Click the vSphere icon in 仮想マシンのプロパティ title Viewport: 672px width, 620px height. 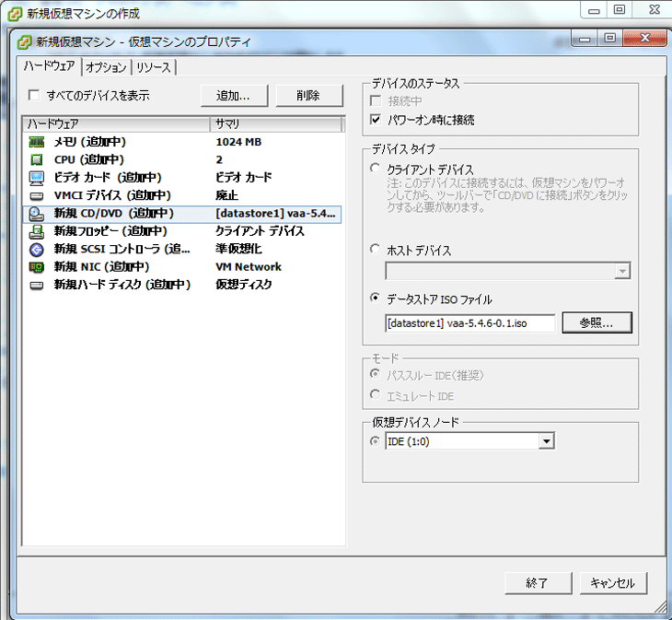[25, 42]
